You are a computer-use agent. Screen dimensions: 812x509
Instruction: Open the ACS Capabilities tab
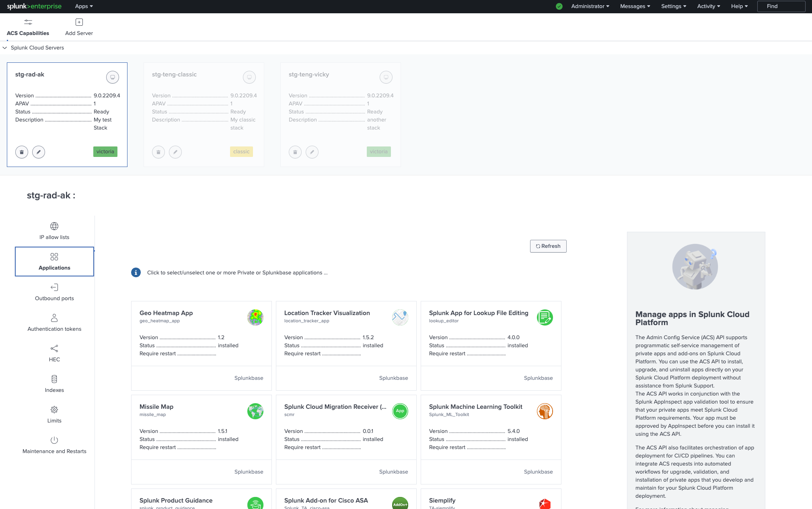28,27
